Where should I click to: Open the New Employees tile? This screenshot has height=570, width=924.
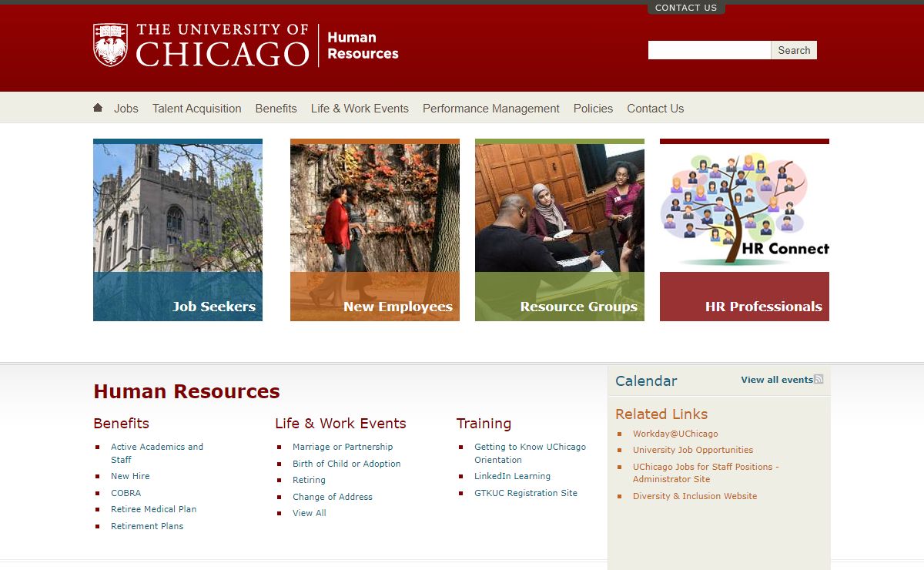pos(375,230)
